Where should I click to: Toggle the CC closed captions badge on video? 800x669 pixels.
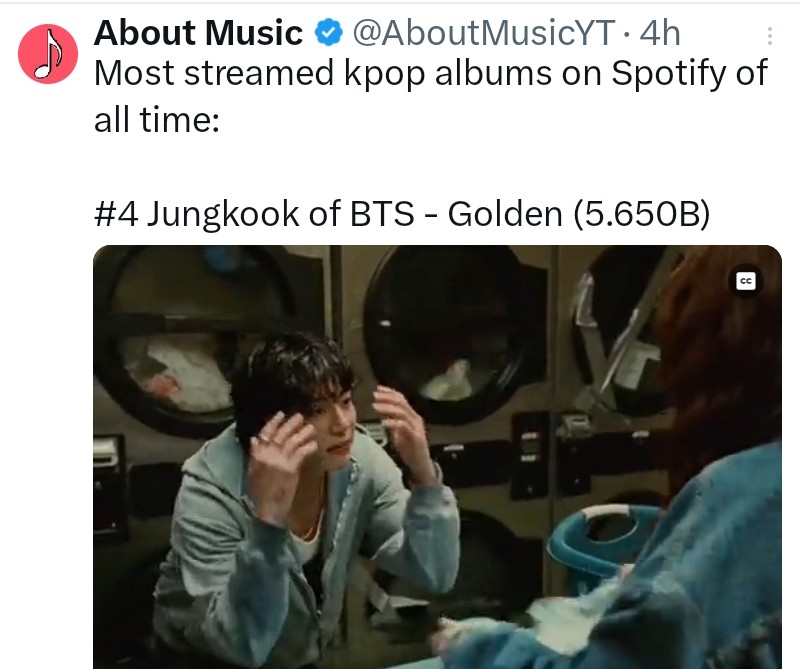click(746, 281)
